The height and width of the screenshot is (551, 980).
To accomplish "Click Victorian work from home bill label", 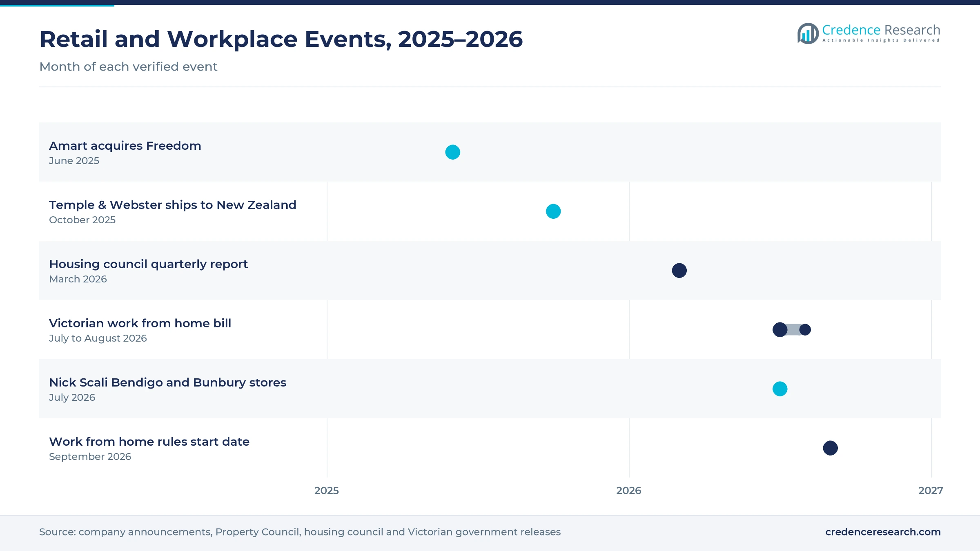I will click(x=140, y=323).
